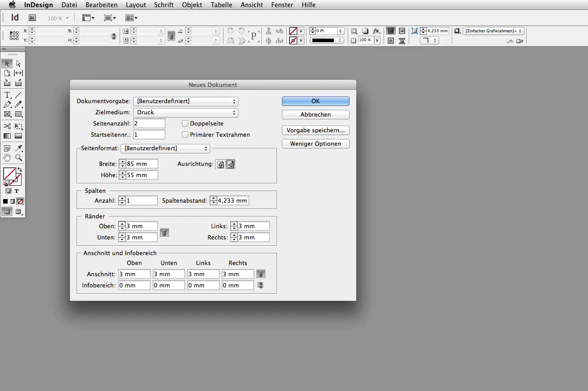
Task: Pick the Scissors tool
Action: (7, 126)
